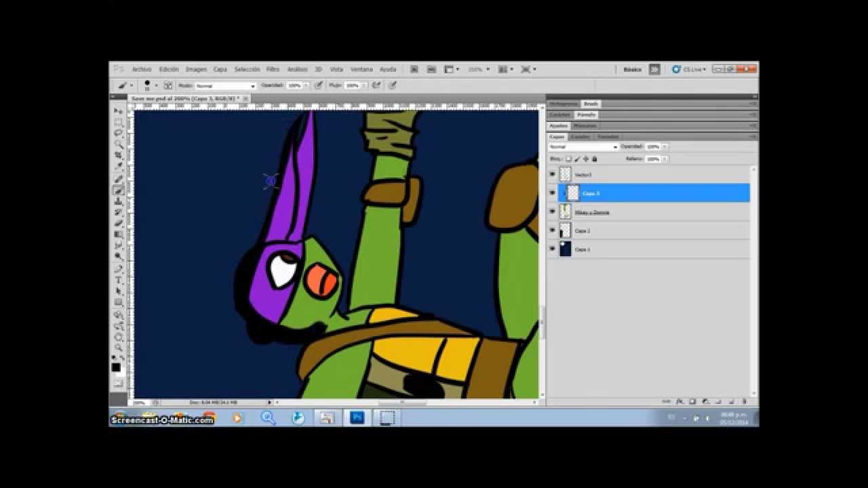Create a new layer button
868x488 pixels.
click(731, 401)
